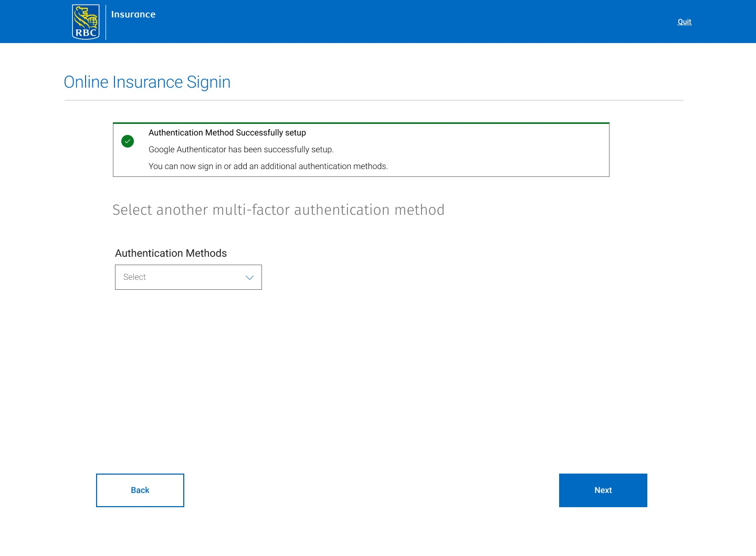Click the Authentication Method Successfully setup title

(x=227, y=133)
